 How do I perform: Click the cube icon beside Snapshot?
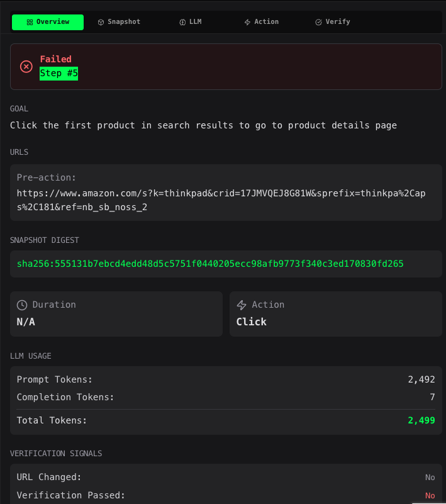pos(101,22)
